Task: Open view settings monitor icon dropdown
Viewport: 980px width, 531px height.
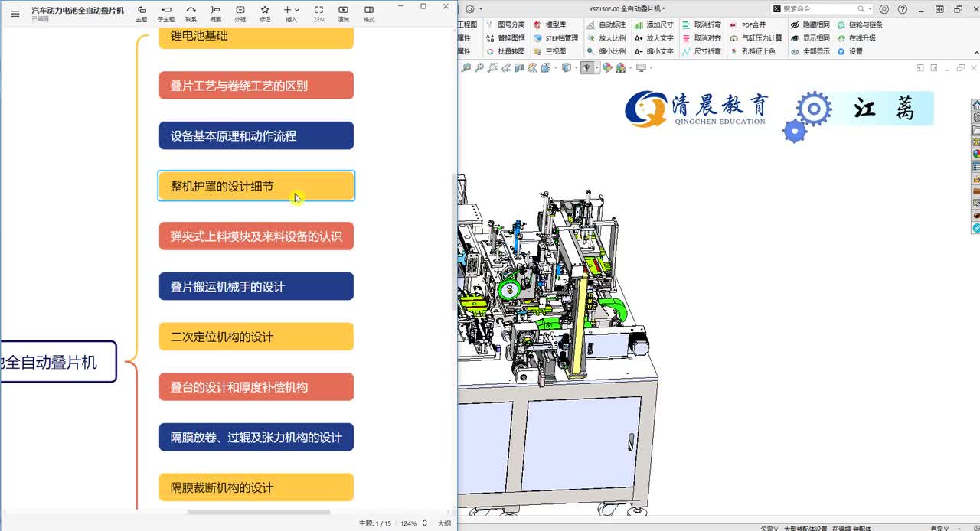Action: [643, 67]
